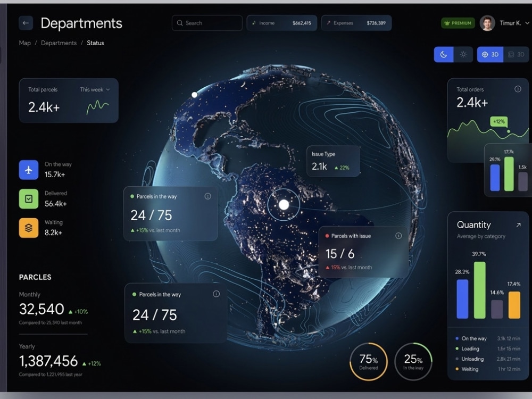The width and height of the screenshot is (532, 399).
Task: Select Unloading legend row
Action: 487,359
